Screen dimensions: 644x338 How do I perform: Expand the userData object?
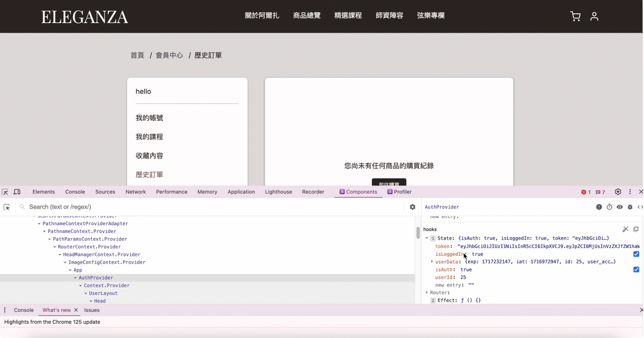432,262
